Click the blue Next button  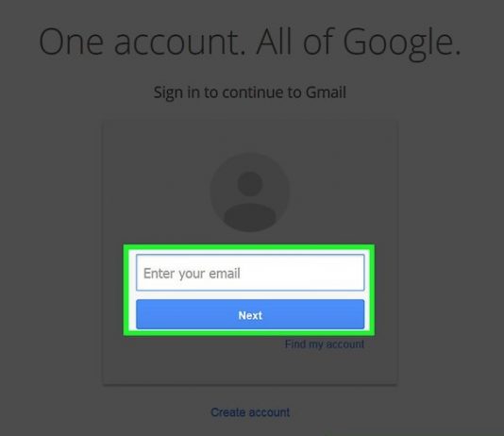click(x=250, y=314)
